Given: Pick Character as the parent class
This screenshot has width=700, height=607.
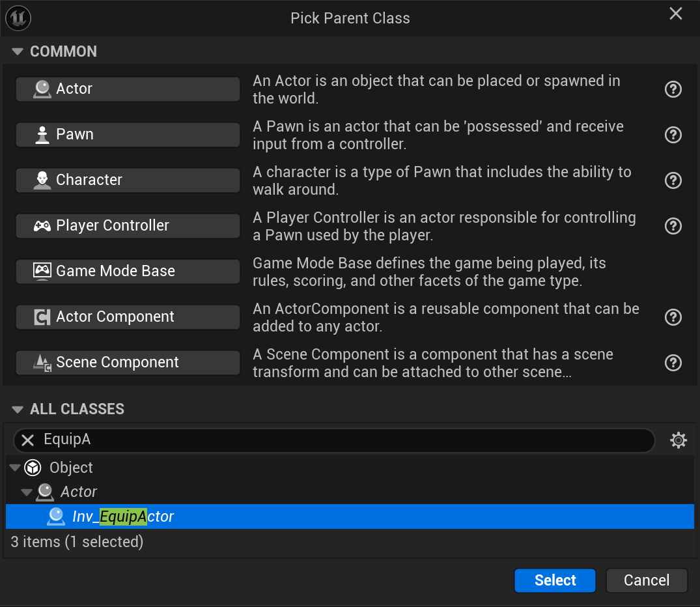Looking at the screenshot, I should click(128, 180).
